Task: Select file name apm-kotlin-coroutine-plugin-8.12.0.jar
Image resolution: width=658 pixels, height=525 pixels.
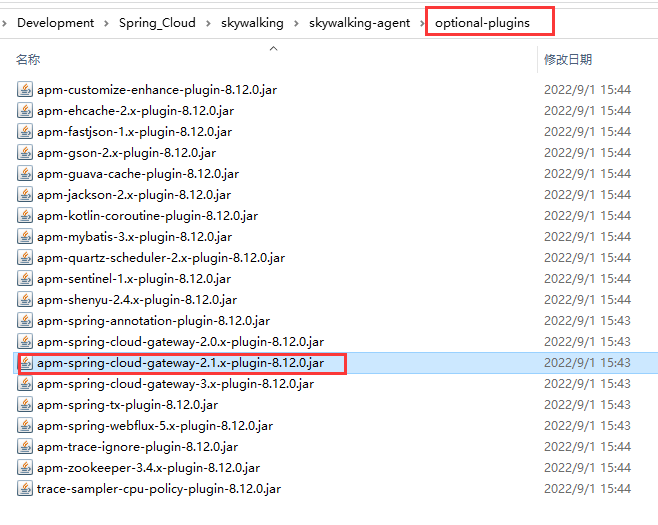Action: click(147, 216)
